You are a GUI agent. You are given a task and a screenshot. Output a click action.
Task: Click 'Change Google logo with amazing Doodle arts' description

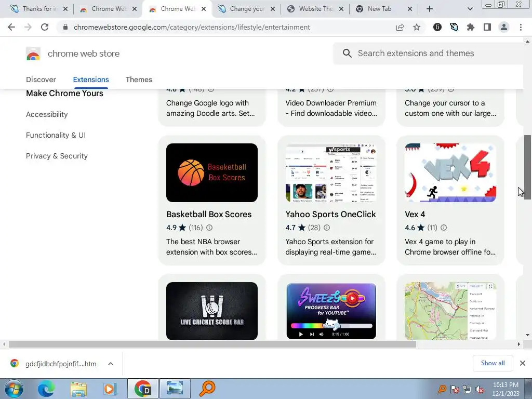pos(210,108)
